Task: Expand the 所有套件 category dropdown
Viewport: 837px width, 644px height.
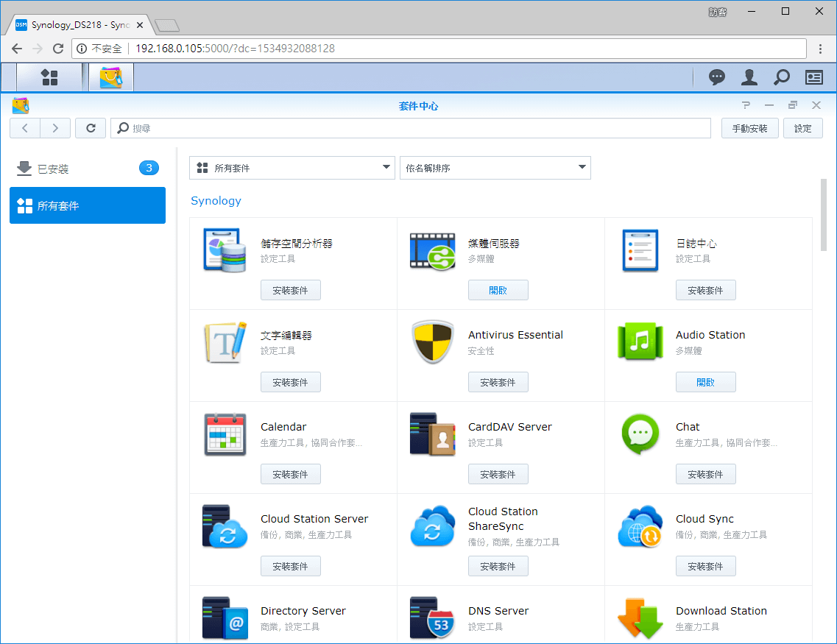Action: pyautogui.click(x=293, y=168)
